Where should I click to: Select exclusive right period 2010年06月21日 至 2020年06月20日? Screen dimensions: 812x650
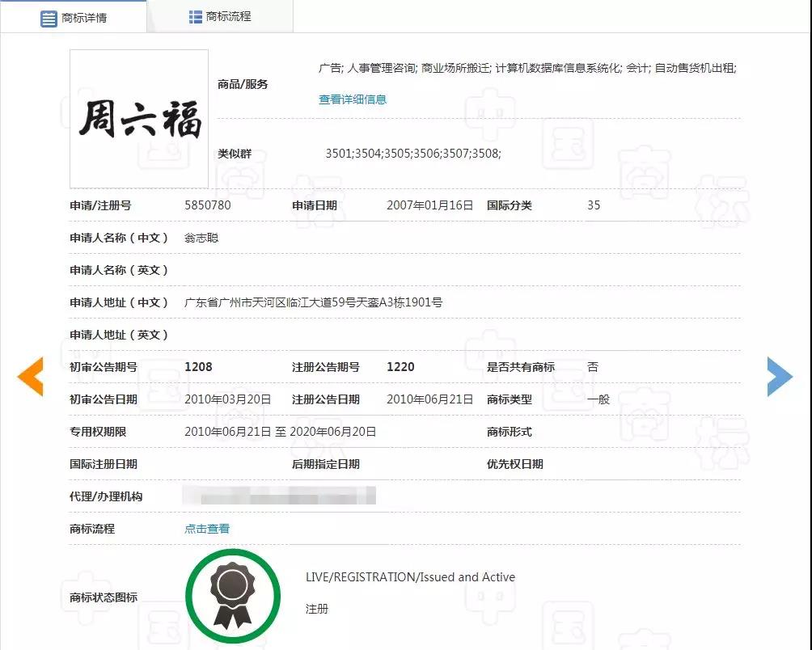tap(280, 432)
